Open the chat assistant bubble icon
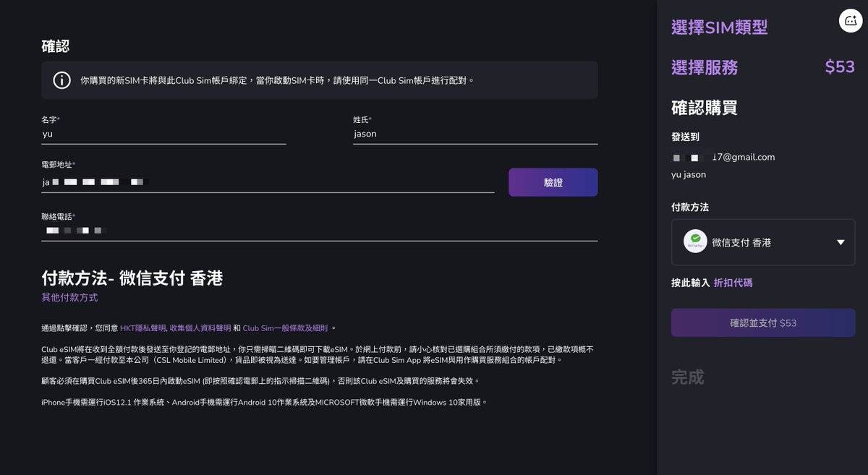 851,20
